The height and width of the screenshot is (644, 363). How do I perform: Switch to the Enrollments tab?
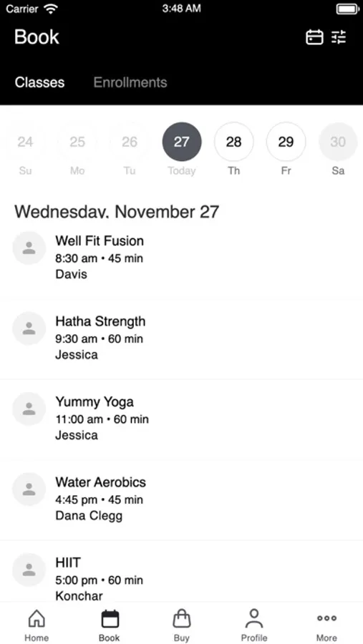[x=130, y=82]
